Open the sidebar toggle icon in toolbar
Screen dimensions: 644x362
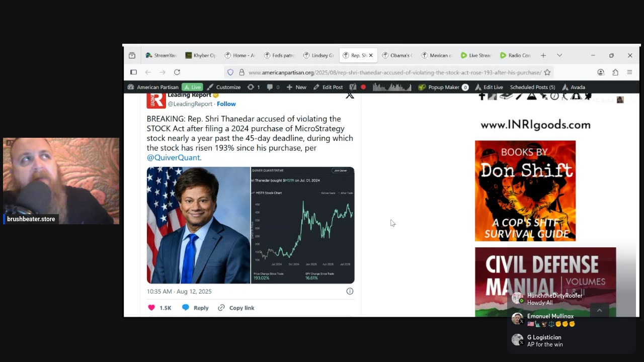[133, 72]
